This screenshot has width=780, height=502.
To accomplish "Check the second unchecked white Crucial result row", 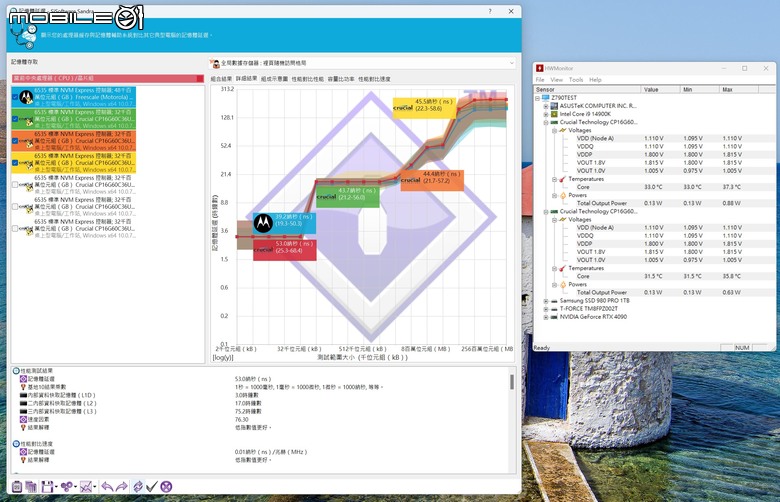I will point(15,206).
